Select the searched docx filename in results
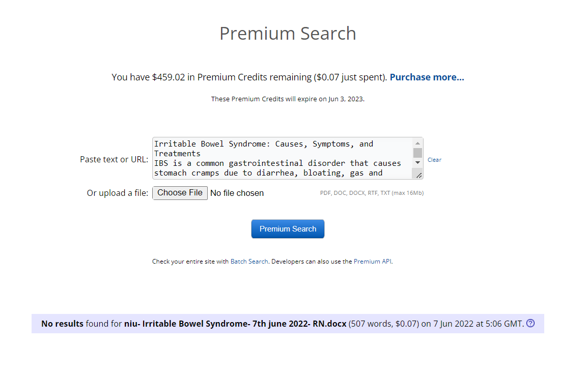Screen dimensions: 588x375 [235, 324]
